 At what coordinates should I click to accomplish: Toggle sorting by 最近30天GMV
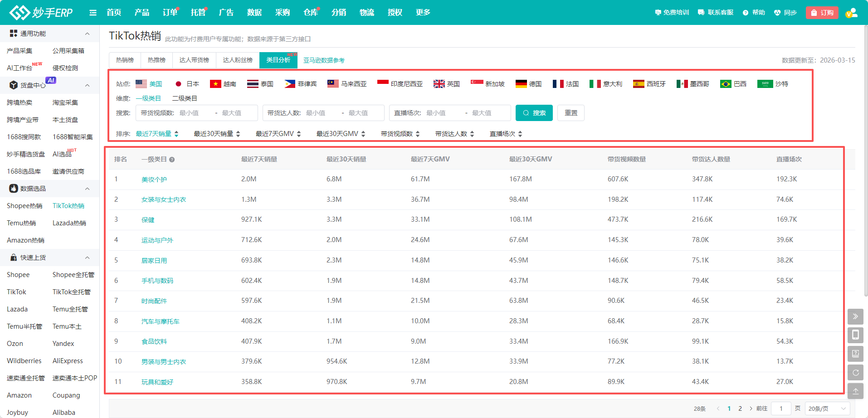(x=341, y=134)
